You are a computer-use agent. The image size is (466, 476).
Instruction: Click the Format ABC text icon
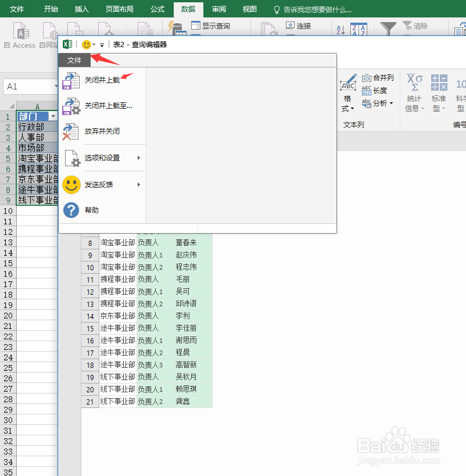coord(348,83)
